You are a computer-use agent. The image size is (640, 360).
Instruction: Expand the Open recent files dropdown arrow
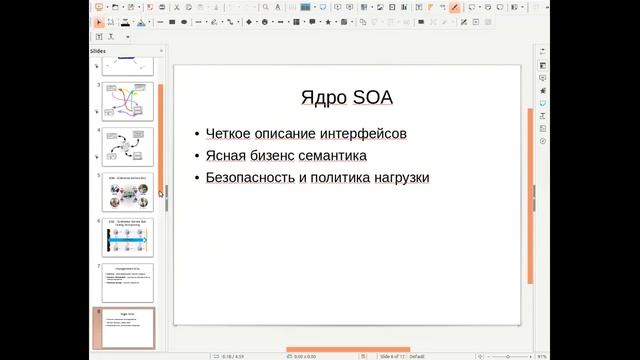(123, 7)
